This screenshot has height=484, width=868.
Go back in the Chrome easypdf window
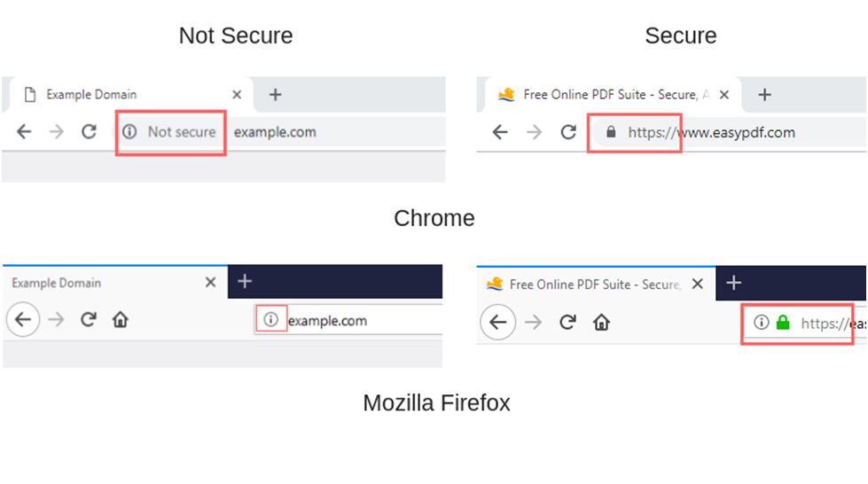[x=500, y=132]
